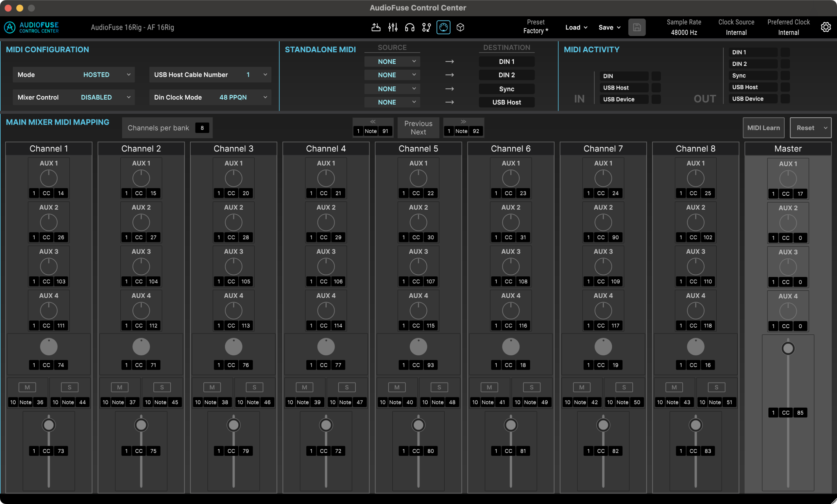Open the preset Save menu
Image resolution: width=837 pixels, height=504 pixels.
pos(609,27)
